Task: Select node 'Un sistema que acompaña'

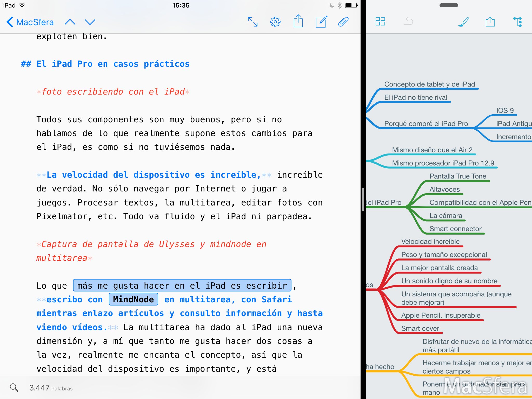Action: (456, 298)
